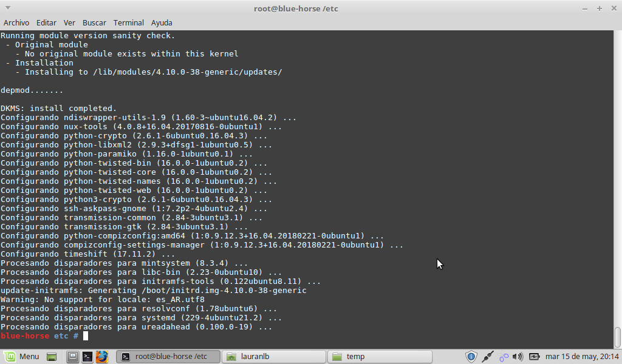Open the Mint Menu launcher
Image resolution: width=622 pixels, height=364 pixels.
(22, 356)
